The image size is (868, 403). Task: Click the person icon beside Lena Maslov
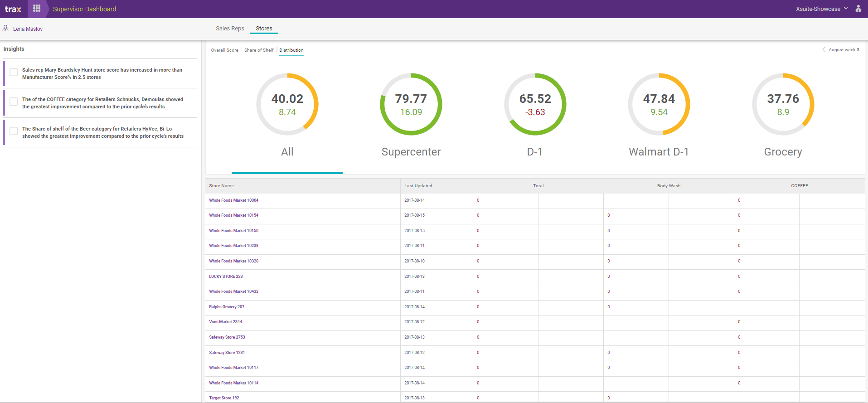click(x=5, y=29)
